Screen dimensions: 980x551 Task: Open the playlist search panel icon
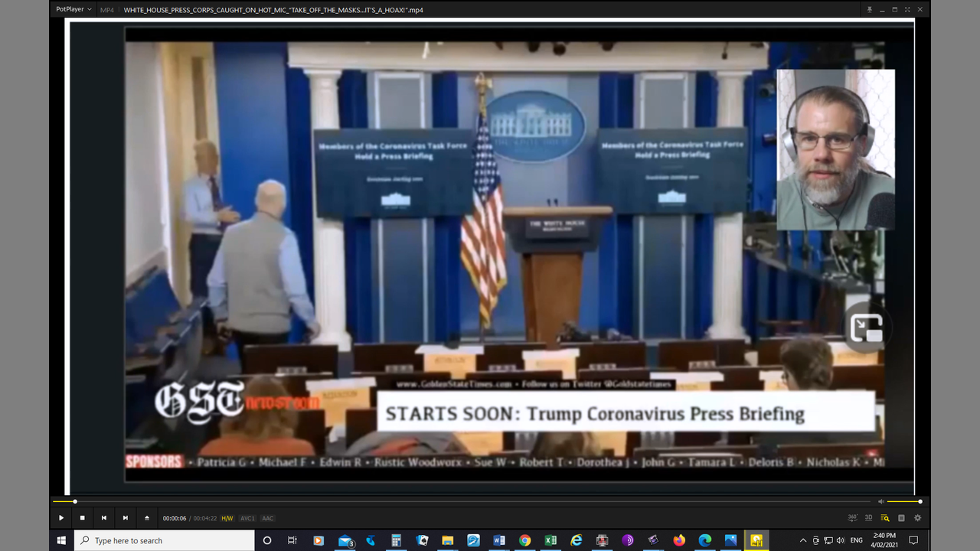(885, 518)
